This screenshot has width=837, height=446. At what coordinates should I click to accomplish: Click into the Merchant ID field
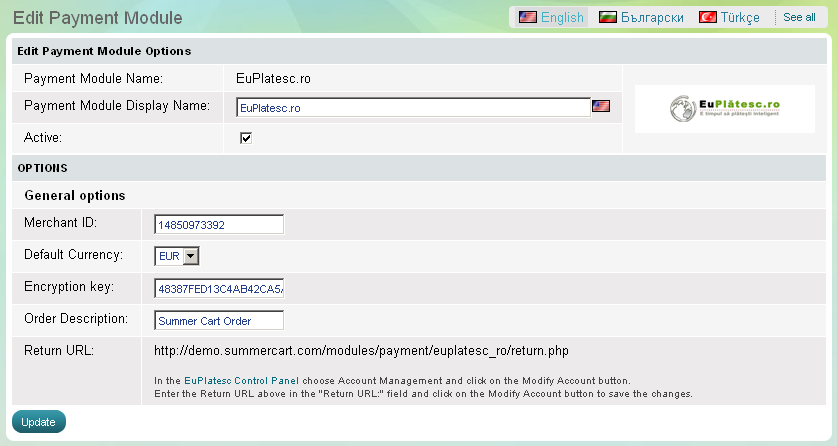point(219,224)
